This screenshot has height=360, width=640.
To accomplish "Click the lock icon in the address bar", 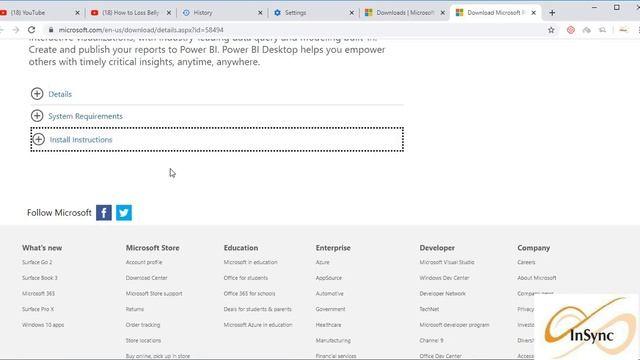I will pyautogui.click(x=51, y=30).
